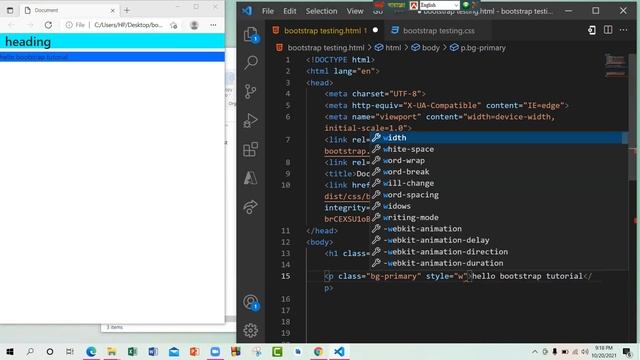Image resolution: width=640 pixels, height=360 pixels.
Task: Choose writing-mode suggestion
Action: point(499,218)
